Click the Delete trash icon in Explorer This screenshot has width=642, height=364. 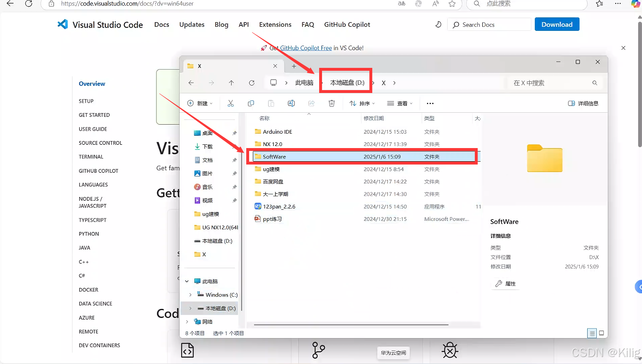tap(332, 103)
